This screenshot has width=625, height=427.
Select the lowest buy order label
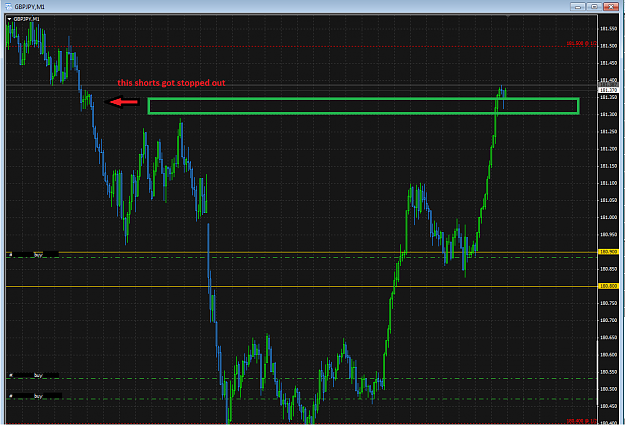pyautogui.click(x=38, y=396)
